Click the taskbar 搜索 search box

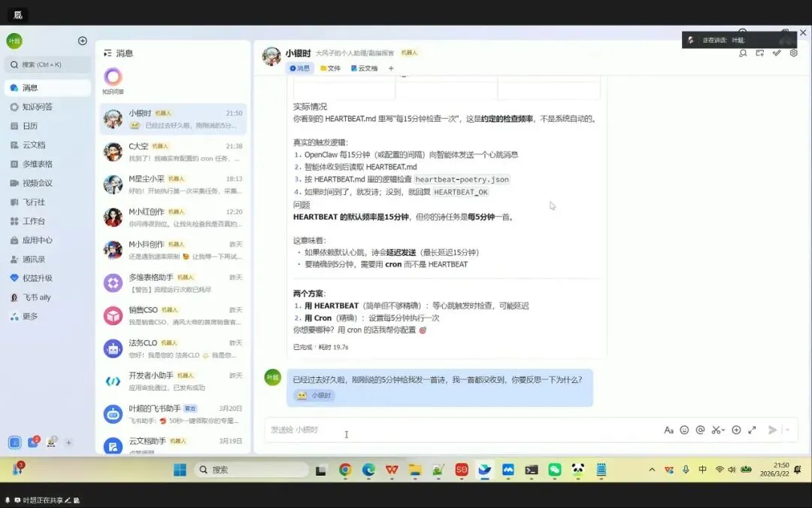pos(252,470)
